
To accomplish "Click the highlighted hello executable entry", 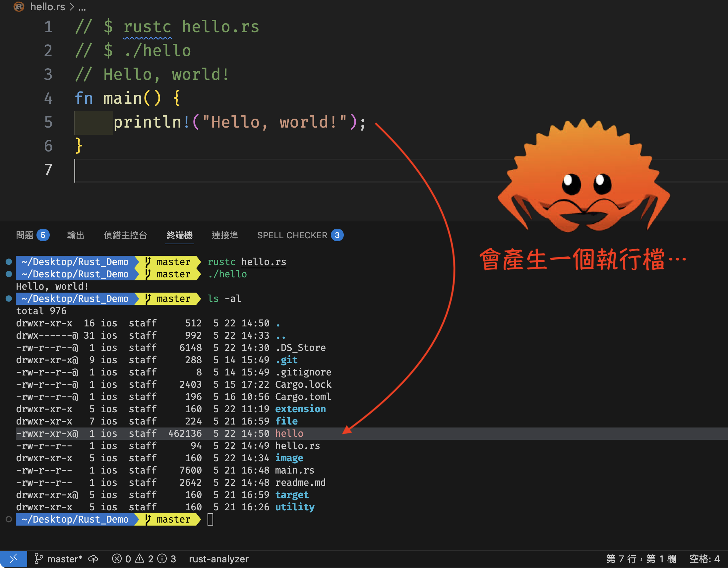I will click(289, 433).
